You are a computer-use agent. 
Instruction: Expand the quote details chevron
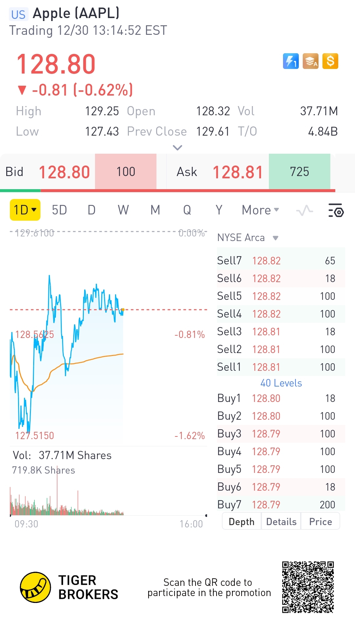pyautogui.click(x=177, y=148)
